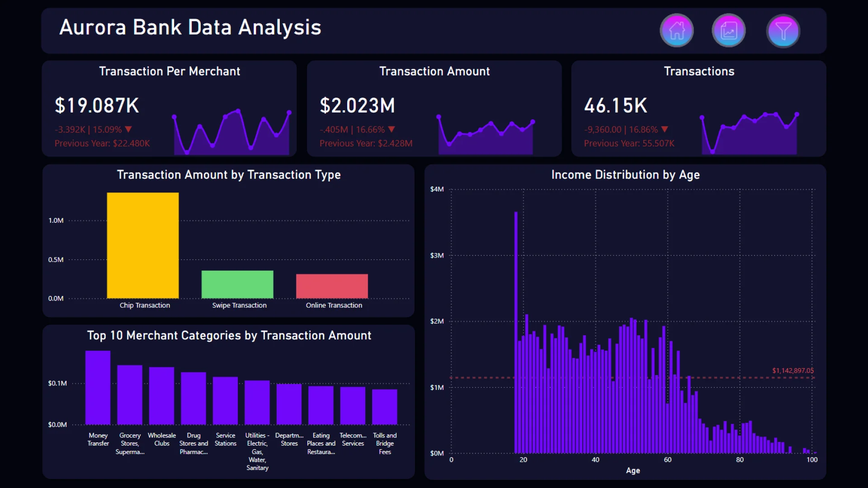Click the Chip Transaction axis label
868x488 pixels.
[x=145, y=305]
